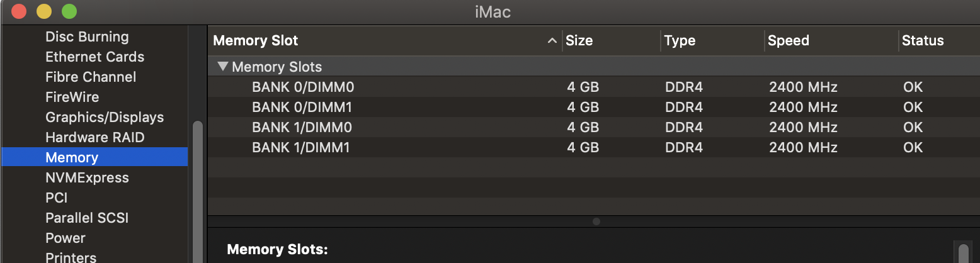Show Disc Burning information
The image size is (980, 263).
[87, 37]
